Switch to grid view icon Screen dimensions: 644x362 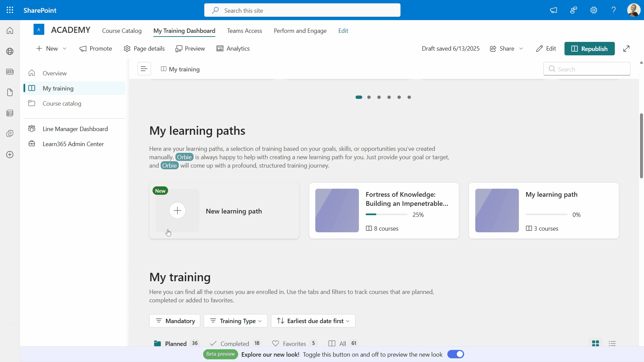pos(596,343)
